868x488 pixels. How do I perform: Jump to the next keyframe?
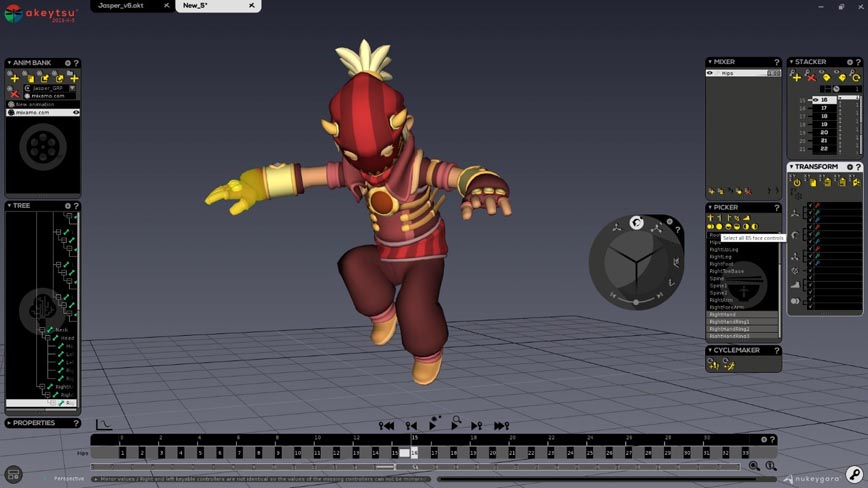(x=477, y=425)
